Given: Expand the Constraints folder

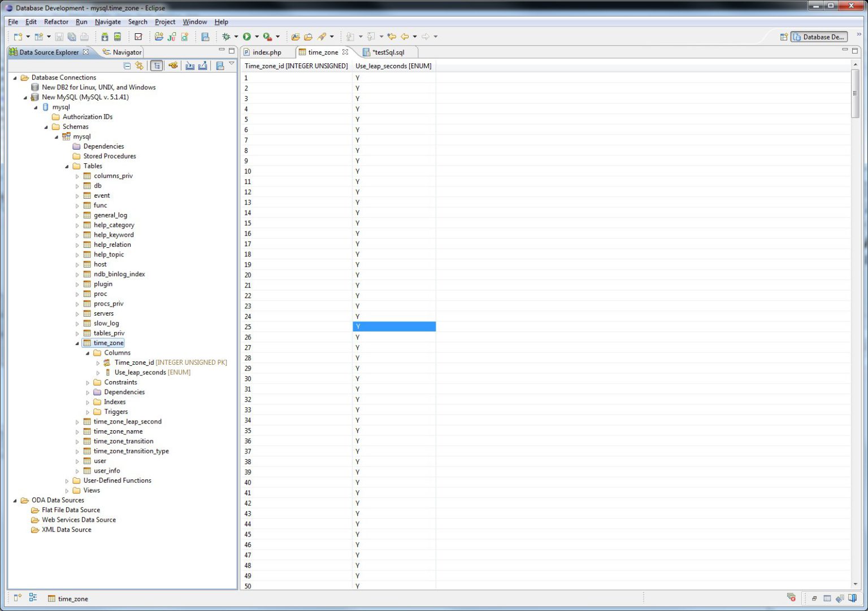Looking at the screenshot, I should [x=88, y=382].
